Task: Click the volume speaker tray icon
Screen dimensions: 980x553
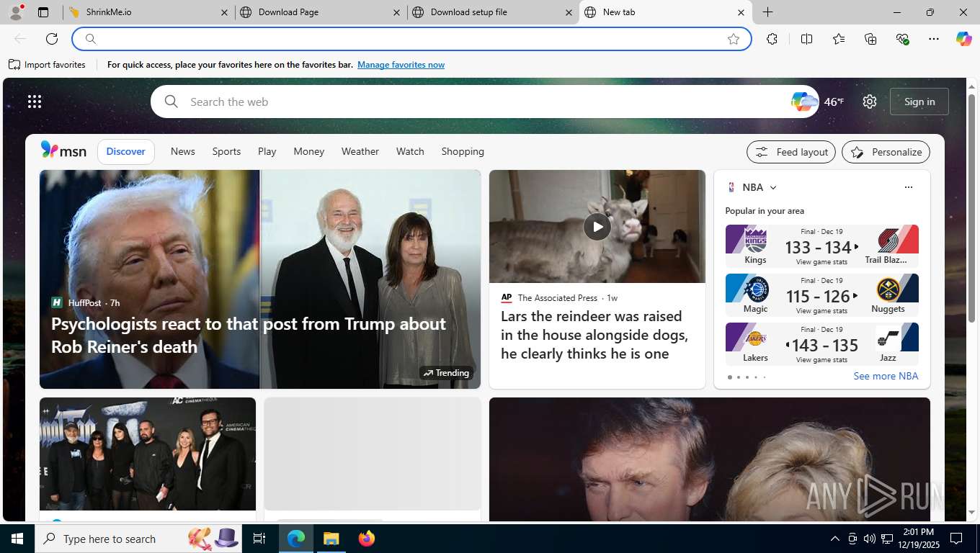Action: coord(870,539)
